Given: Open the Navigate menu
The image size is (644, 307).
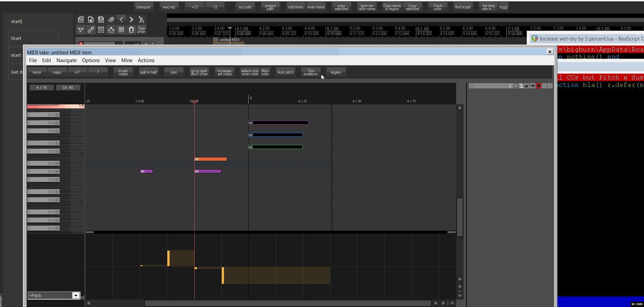Looking at the screenshot, I should [66, 60].
